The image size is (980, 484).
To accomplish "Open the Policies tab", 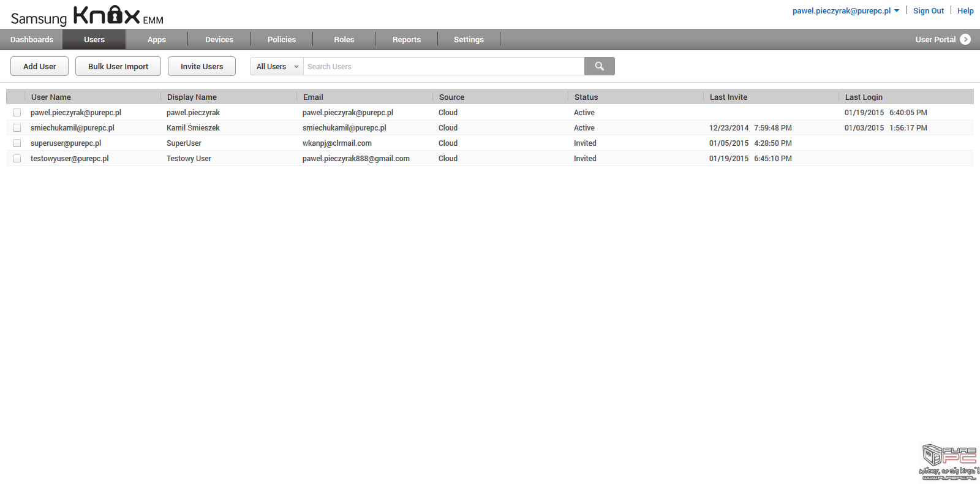I will point(281,40).
